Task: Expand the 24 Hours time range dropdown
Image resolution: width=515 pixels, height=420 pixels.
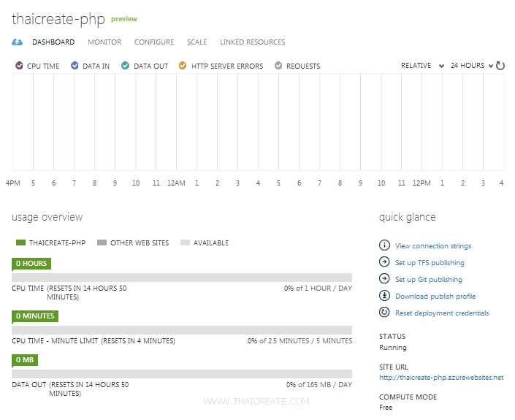Action: [472, 66]
